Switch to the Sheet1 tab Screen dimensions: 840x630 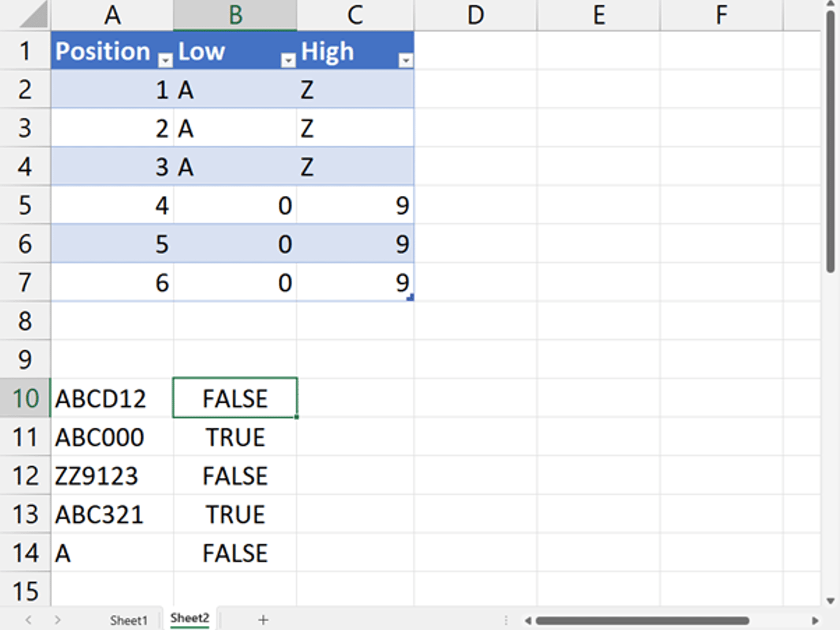[129, 620]
